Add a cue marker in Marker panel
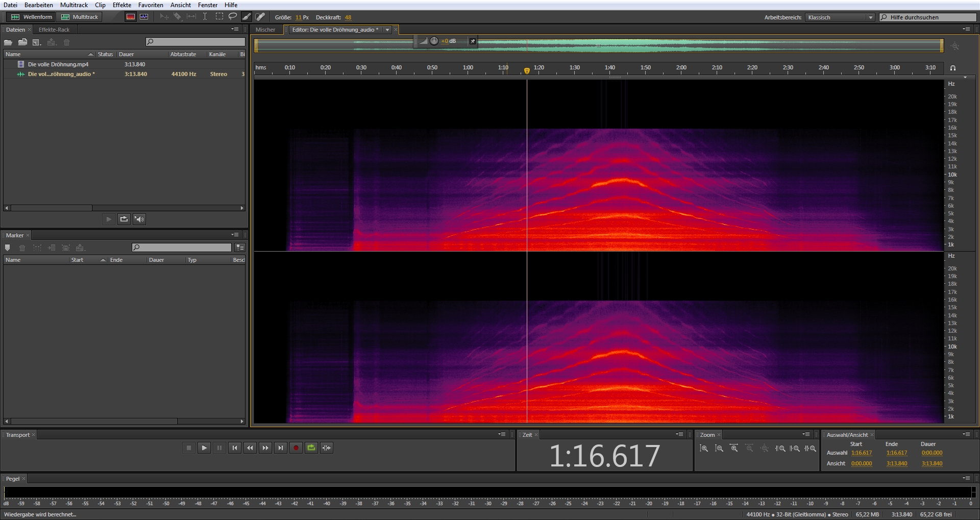 pyautogui.click(x=8, y=248)
